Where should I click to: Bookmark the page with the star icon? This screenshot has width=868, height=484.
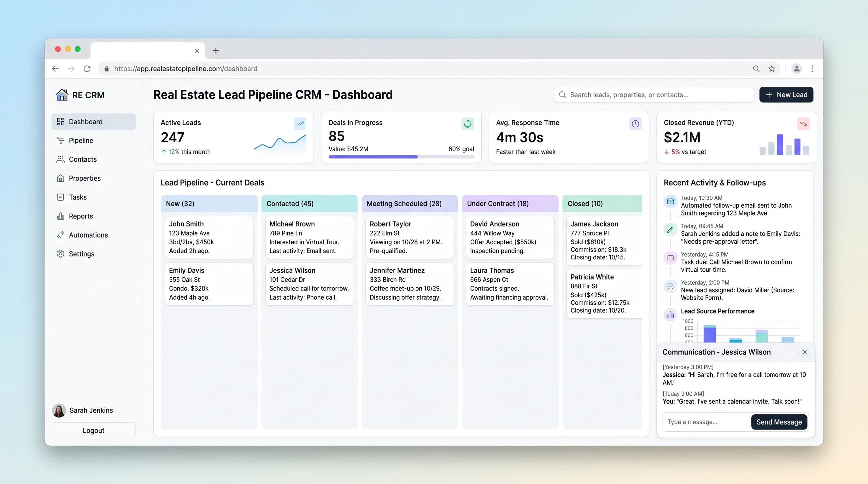pos(771,69)
